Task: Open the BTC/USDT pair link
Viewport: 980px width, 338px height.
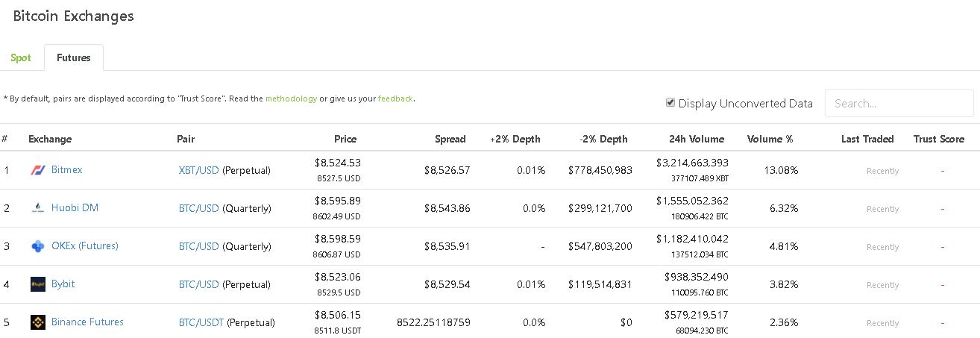Action: [201, 322]
